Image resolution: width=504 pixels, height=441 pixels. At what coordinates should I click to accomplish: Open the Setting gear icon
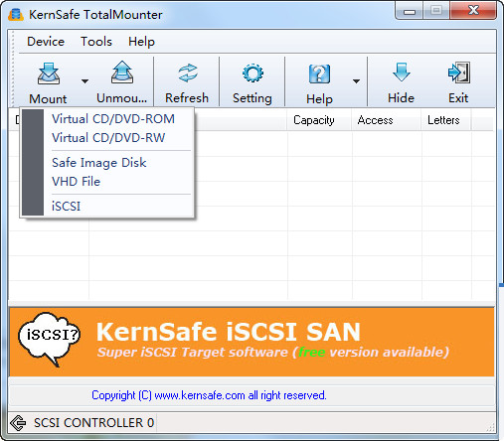[252, 73]
